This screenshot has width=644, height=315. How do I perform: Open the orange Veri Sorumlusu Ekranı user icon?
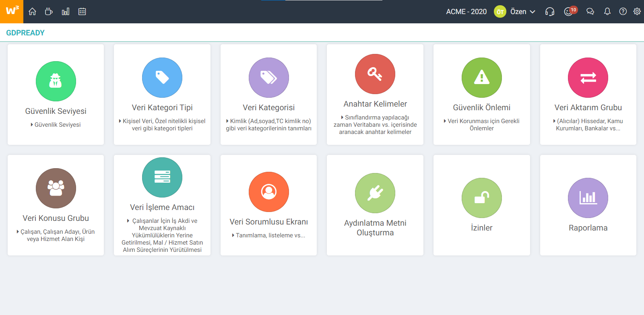(x=268, y=192)
